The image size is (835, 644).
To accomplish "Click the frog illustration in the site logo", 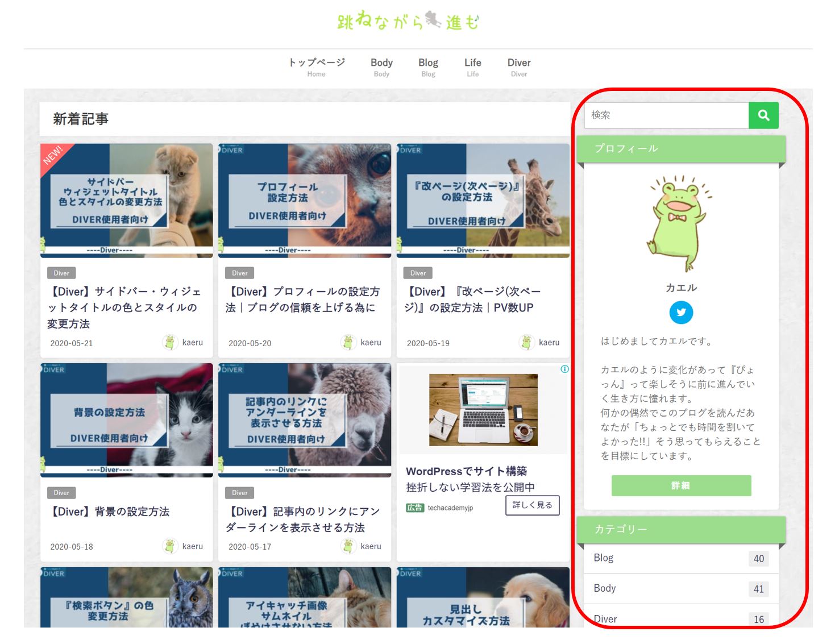I will [x=433, y=19].
